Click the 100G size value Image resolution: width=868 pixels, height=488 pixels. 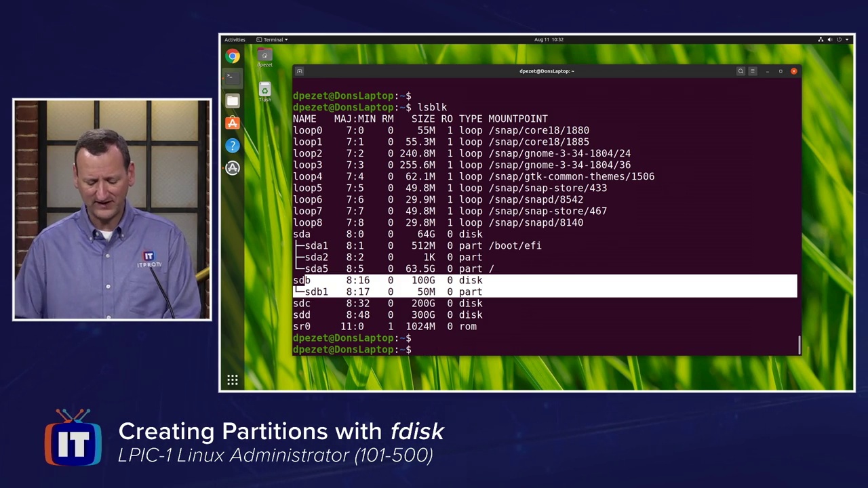point(423,280)
